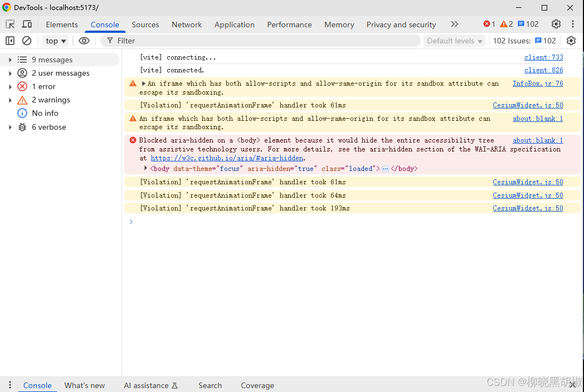The height and width of the screenshot is (392, 584).
Task: Open Privacy and security tab
Action: click(401, 24)
